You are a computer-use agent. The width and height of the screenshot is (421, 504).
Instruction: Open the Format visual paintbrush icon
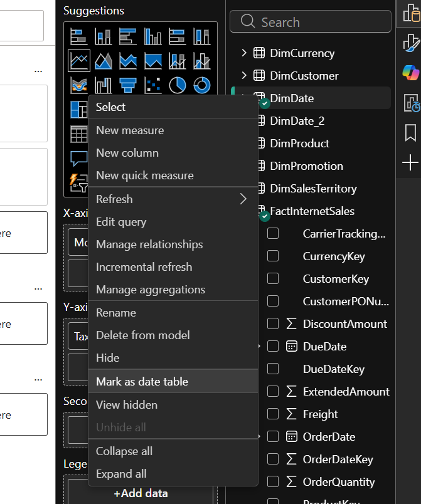point(410,42)
